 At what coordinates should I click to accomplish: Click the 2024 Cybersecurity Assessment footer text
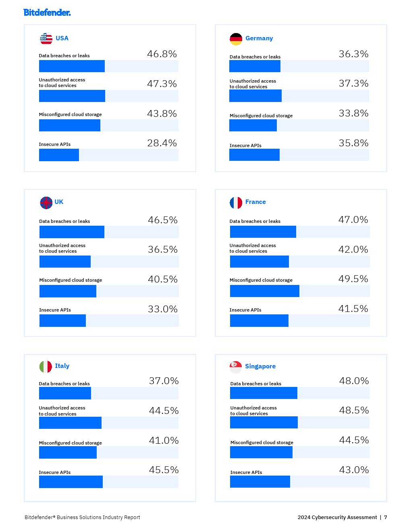click(x=337, y=517)
